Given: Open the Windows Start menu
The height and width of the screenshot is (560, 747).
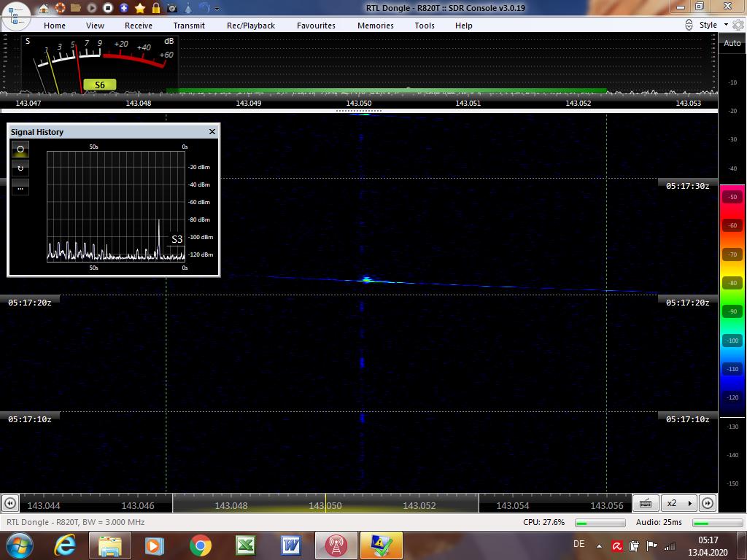Looking at the screenshot, I should 18,545.
